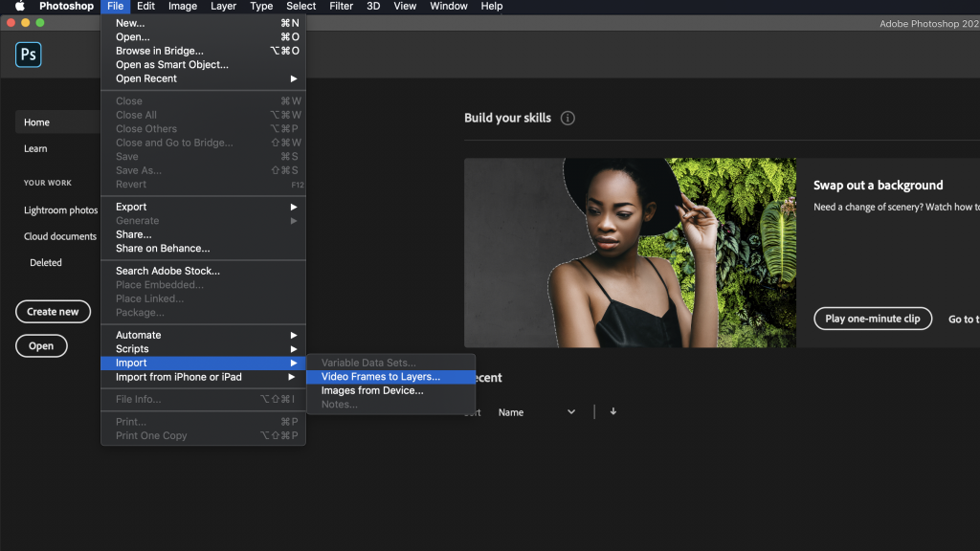Open the Layer menu
Screen dimensions: 980x551
tap(223, 7)
